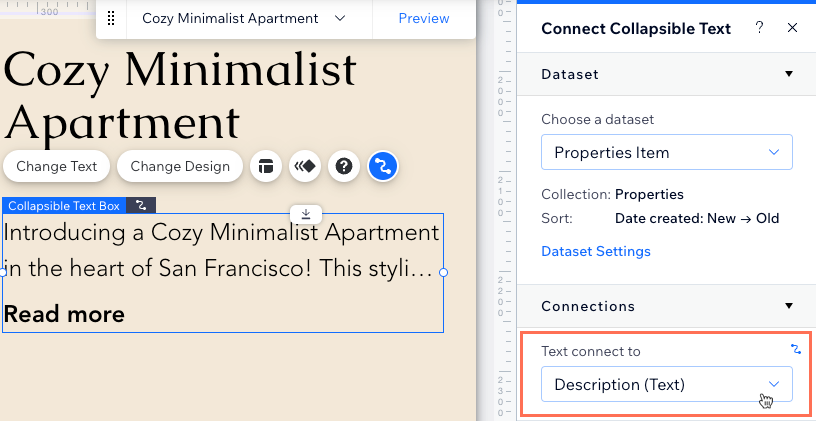The width and height of the screenshot is (816, 421).
Task: Click the Change Text button
Action: click(x=57, y=167)
